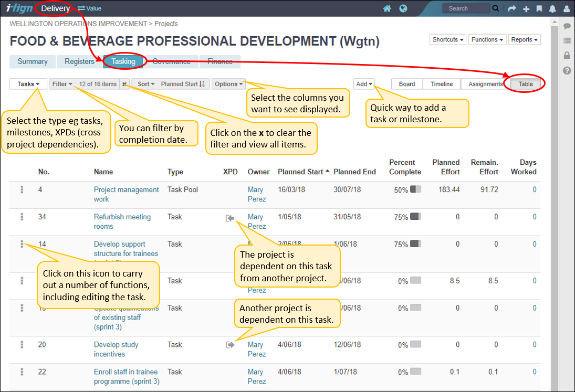The image size is (575, 392).
Task: Open the Develop study incentives task
Action: point(116,349)
